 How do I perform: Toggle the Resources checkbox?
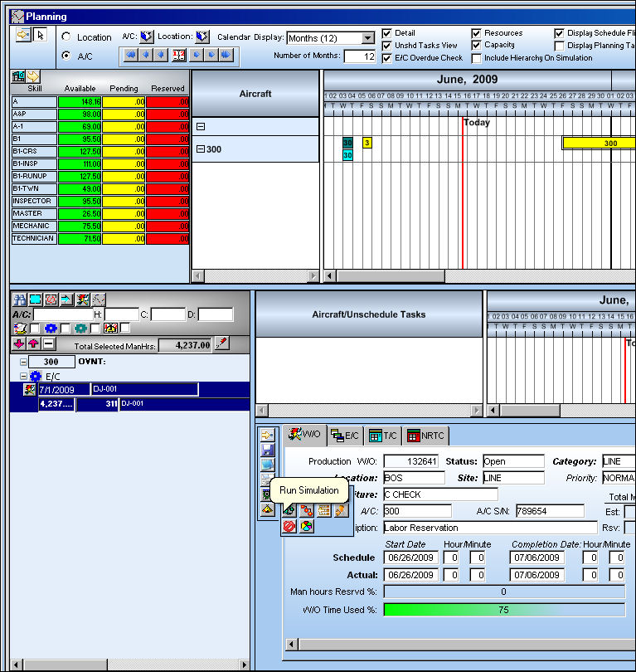(x=476, y=33)
